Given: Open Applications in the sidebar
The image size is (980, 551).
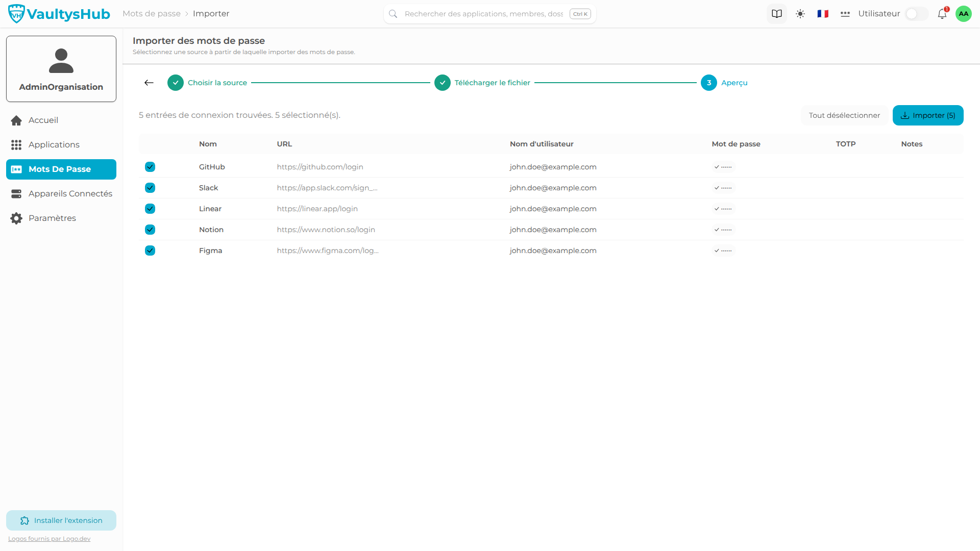Looking at the screenshot, I should click(x=61, y=145).
